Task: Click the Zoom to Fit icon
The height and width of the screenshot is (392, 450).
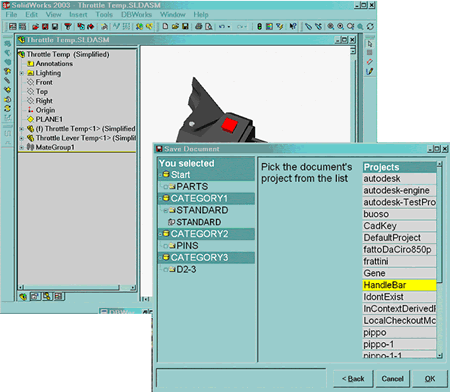Action: click(x=330, y=26)
